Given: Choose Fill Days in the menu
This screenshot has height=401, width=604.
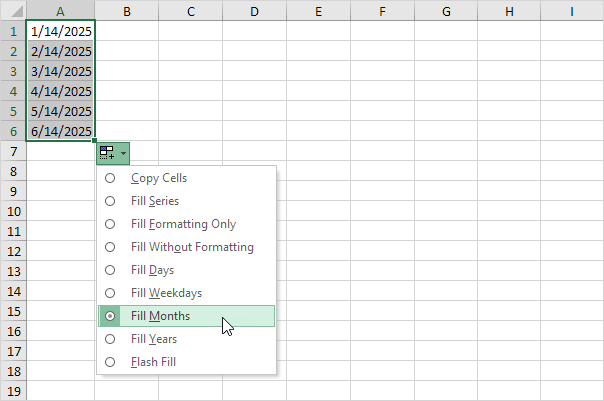Looking at the screenshot, I should click(x=152, y=270).
